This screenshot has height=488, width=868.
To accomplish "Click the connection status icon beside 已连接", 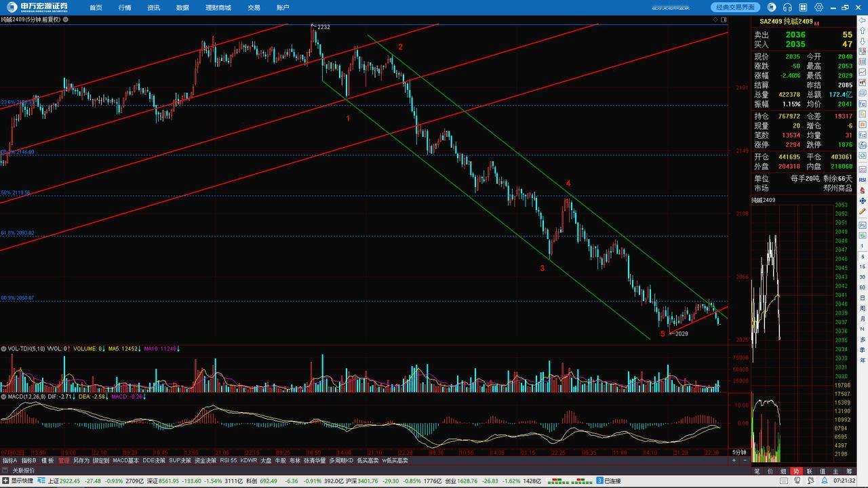I will pyautogui.click(x=600, y=481).
